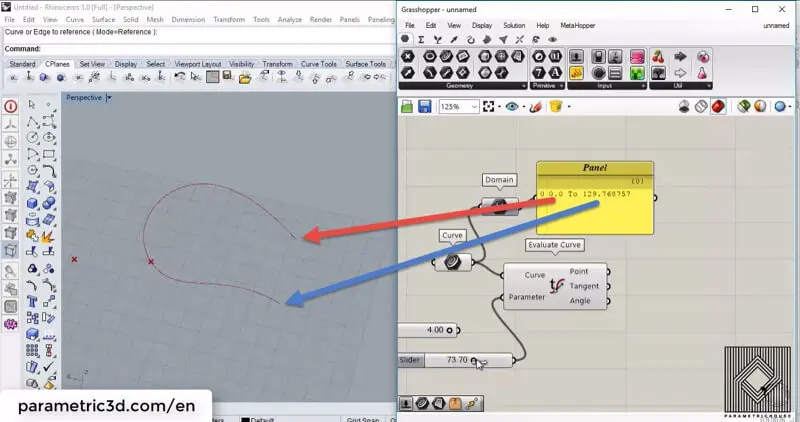Toggle the red shaded preview mode button

[x=718, y=106]
